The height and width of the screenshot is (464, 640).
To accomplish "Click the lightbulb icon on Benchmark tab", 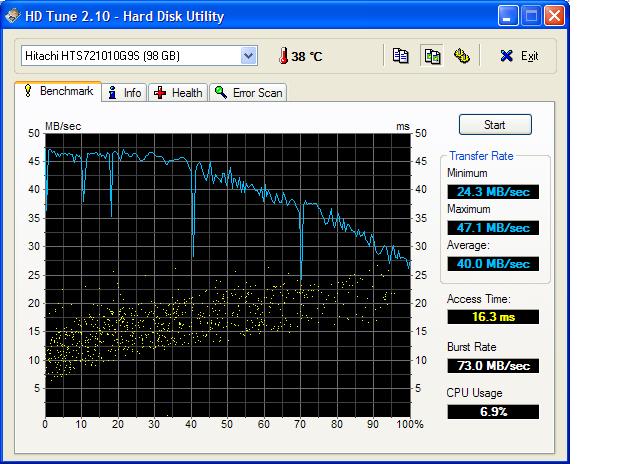I will [28, 91].
